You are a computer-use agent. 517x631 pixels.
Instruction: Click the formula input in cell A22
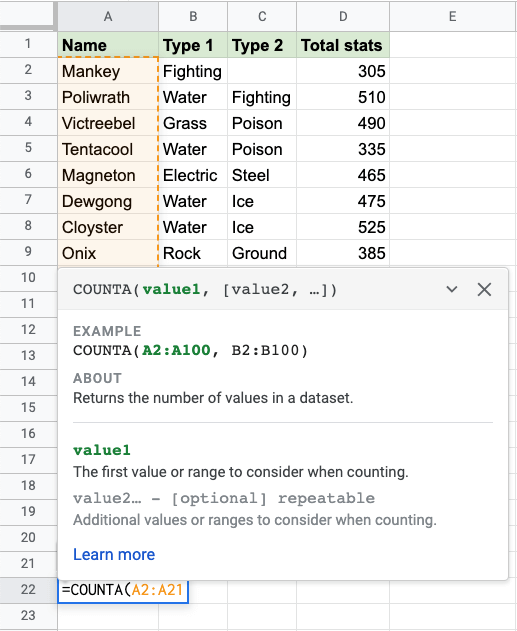(123, 590)
